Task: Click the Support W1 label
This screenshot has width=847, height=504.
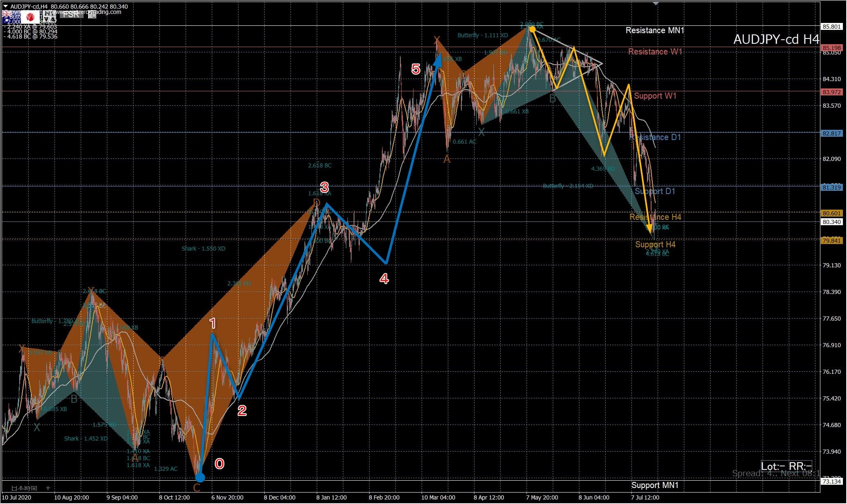Action: (655, 96)
